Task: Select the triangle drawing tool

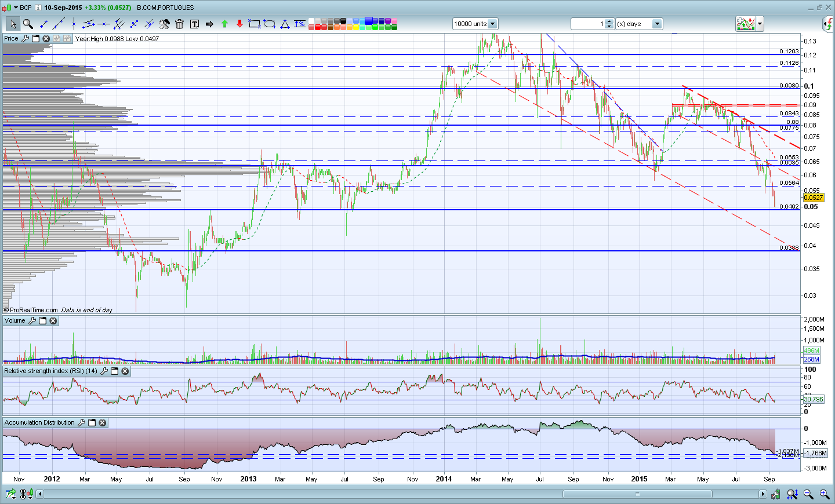Action: click(x=285, y=24)
